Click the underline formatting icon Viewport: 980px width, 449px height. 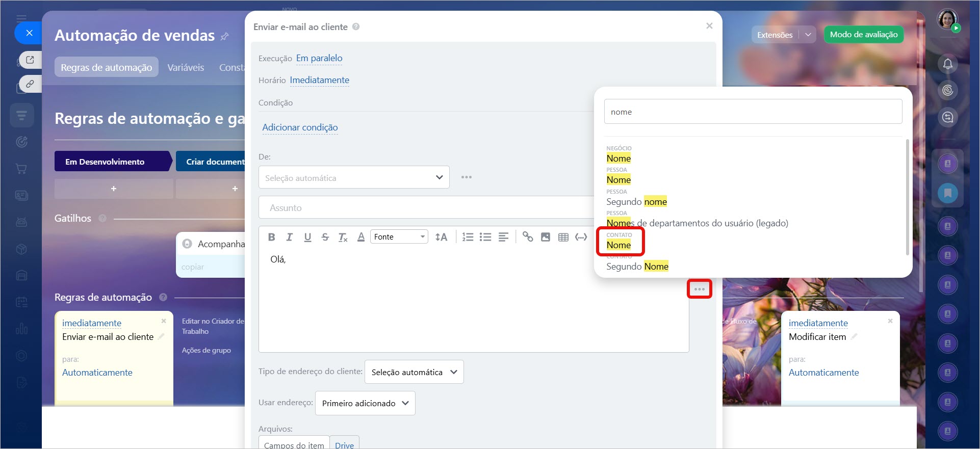tap(307, 237)
